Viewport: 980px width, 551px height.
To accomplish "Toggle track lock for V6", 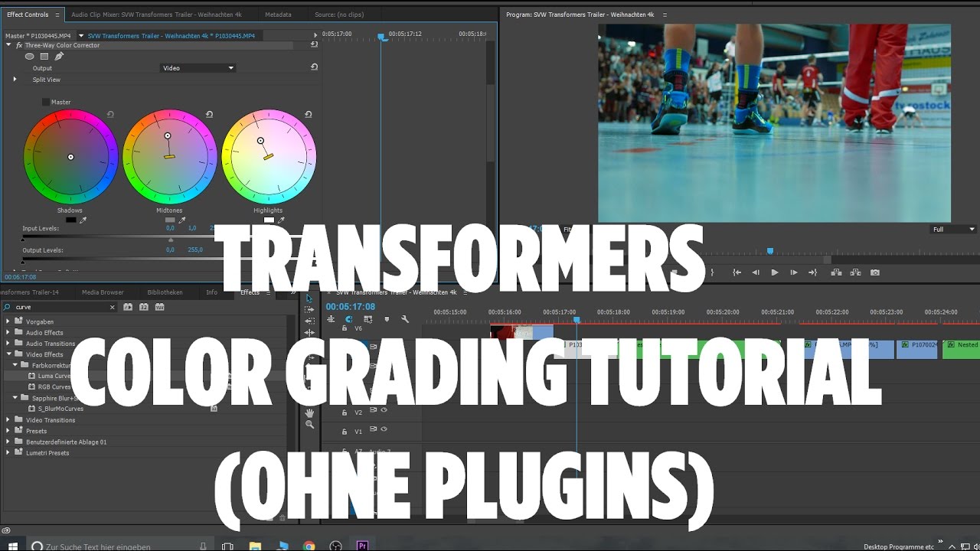I will 345,328.
